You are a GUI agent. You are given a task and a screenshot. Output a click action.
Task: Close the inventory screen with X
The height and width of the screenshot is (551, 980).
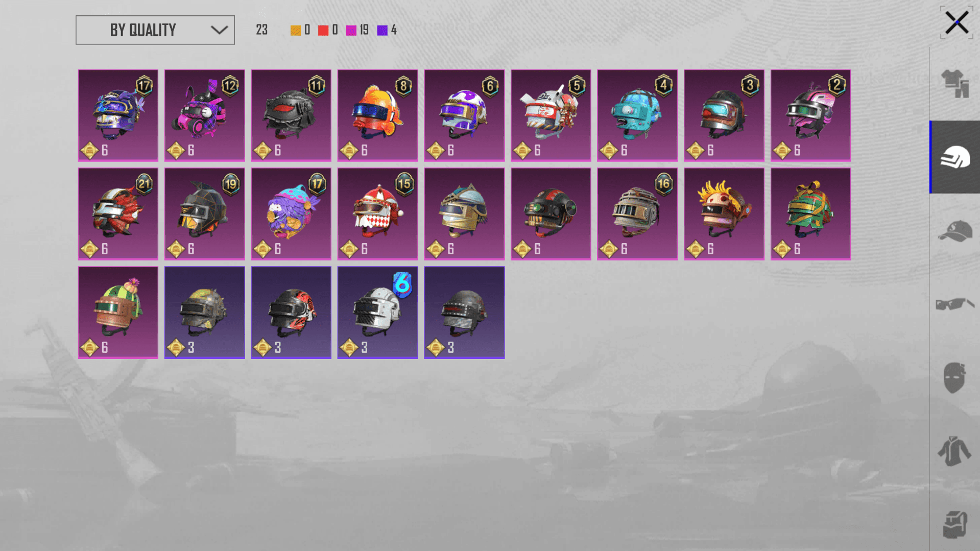(957, 23)
